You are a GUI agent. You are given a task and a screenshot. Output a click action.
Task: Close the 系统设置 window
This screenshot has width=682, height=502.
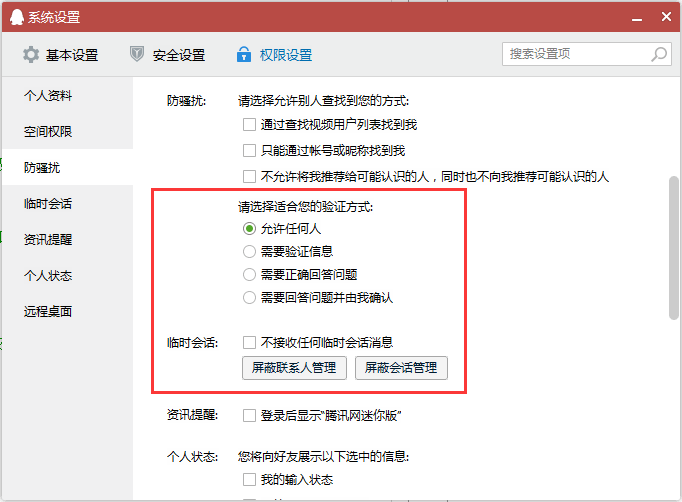pos(666,17)
